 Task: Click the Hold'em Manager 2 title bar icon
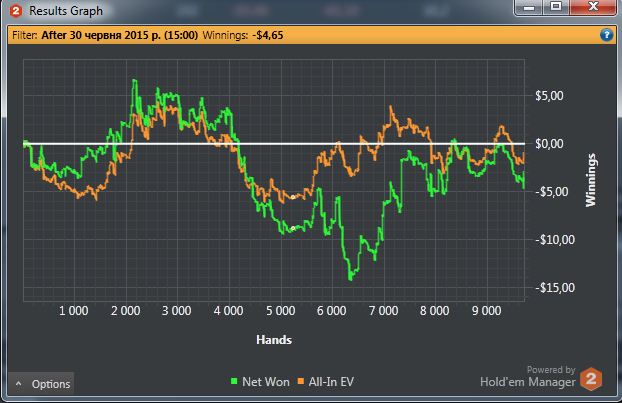16,11
